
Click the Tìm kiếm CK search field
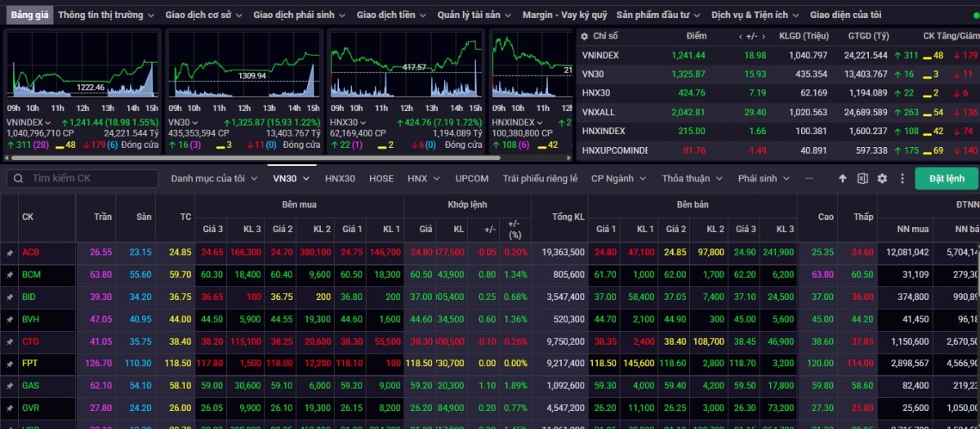pyautogui.click(x=82, y=178)
